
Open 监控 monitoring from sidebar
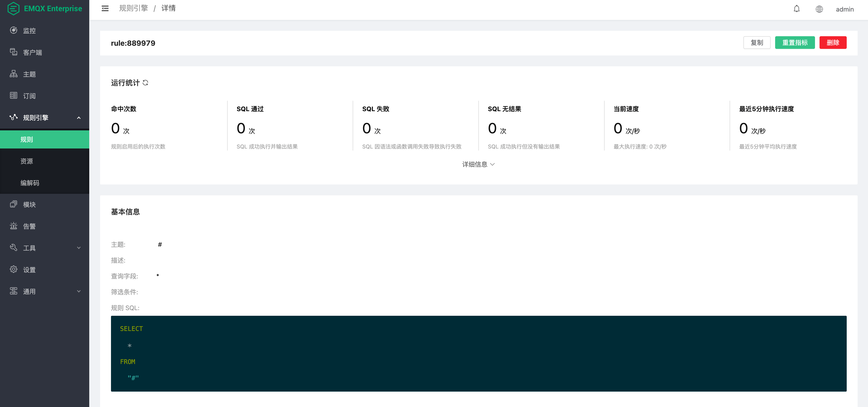coord(29,31)
